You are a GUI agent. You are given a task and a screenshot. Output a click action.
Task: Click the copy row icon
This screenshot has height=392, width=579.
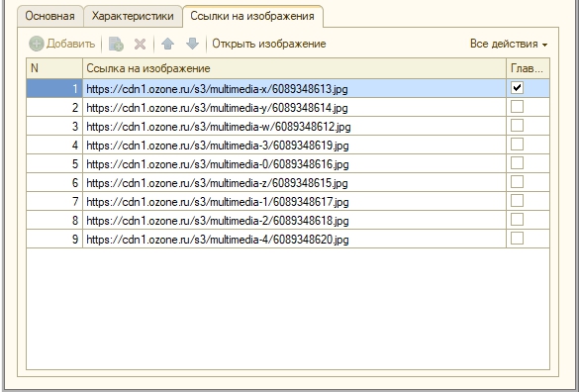point(116,44)
